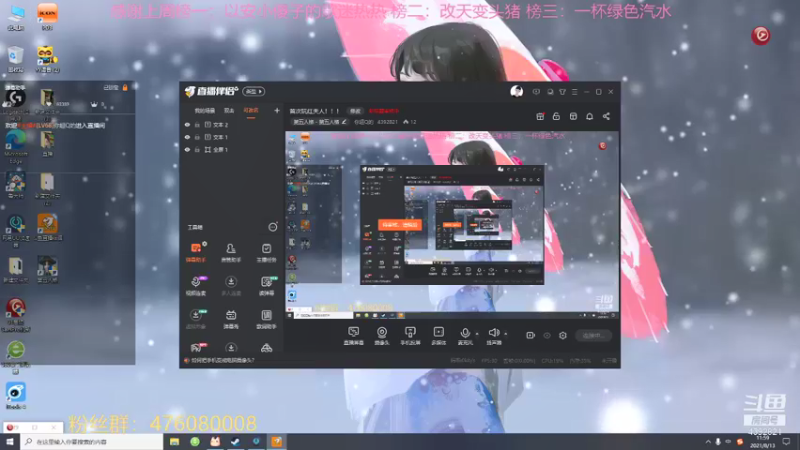Open the 主播任务 streamer tasks tool
800x450 pixels.
click(266, 252)
